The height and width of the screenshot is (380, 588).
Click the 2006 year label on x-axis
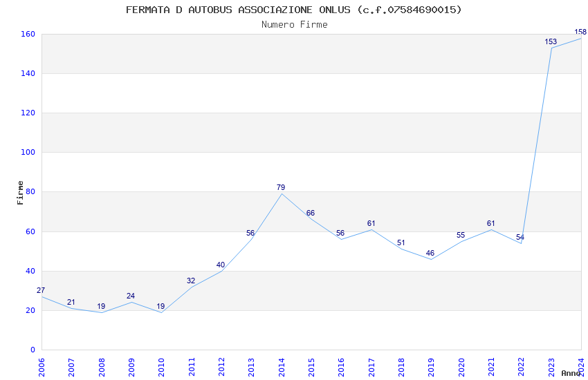pyautogui.click(x=42, y=367)
